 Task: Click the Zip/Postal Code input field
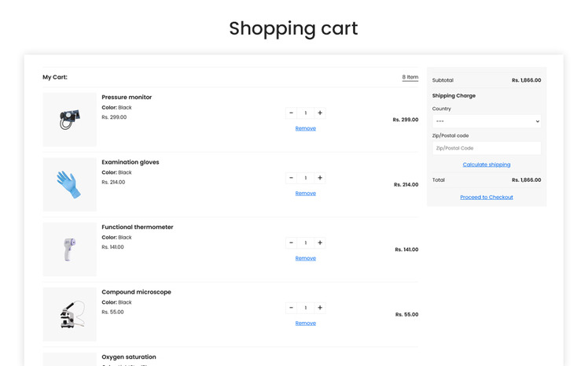(x=487, y=148)
